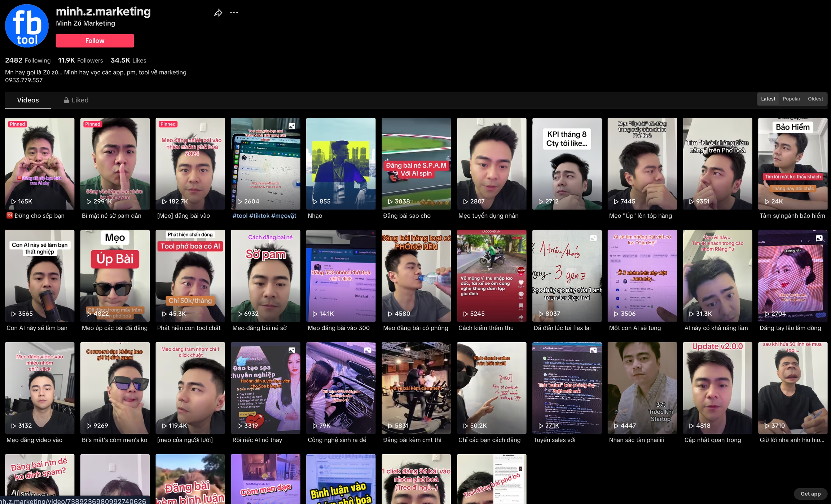Sort videos by Oldest
The image size is (831, 504).
[815, 99]
